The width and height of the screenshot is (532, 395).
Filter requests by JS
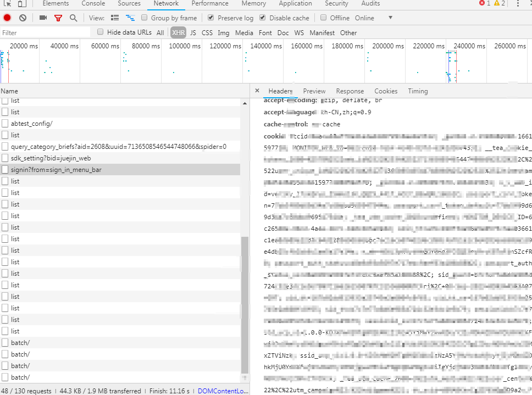click(193, 32)
